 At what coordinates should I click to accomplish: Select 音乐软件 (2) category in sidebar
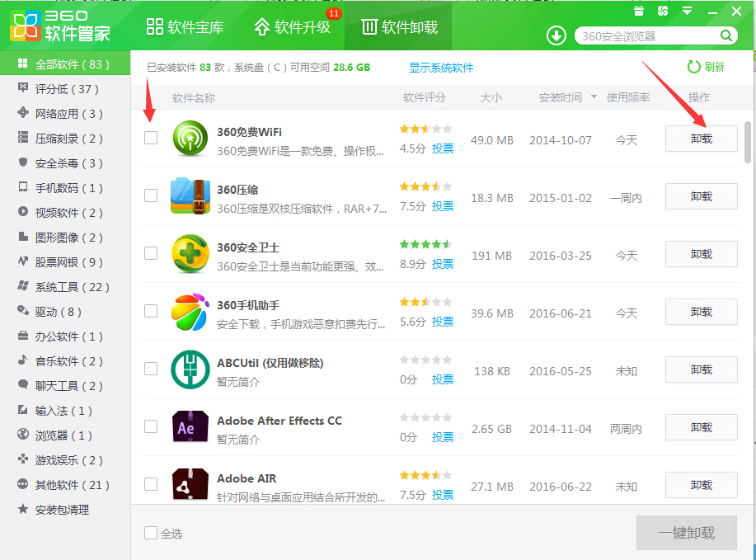65,362
